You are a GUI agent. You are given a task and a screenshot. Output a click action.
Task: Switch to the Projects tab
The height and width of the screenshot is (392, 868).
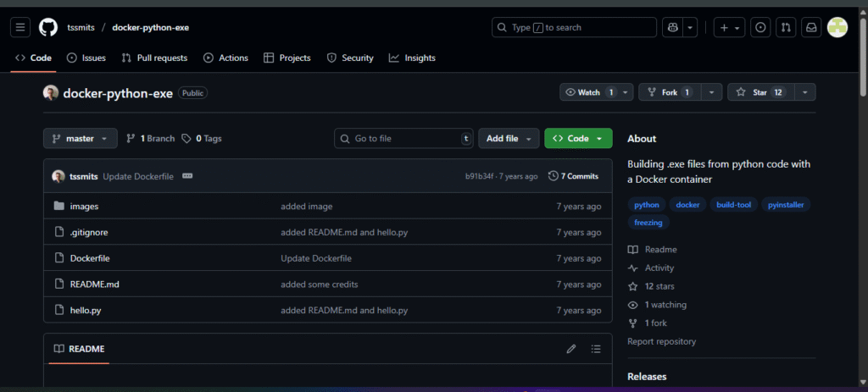coord(287,58)
